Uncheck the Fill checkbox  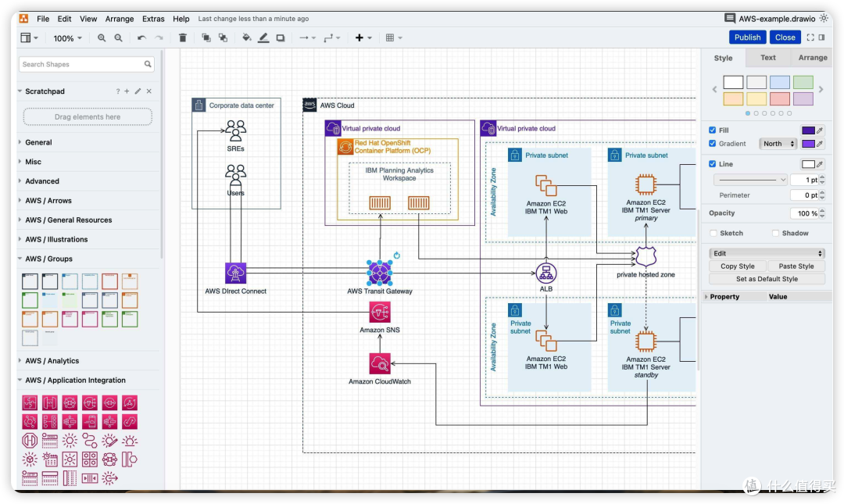(712, 130)
